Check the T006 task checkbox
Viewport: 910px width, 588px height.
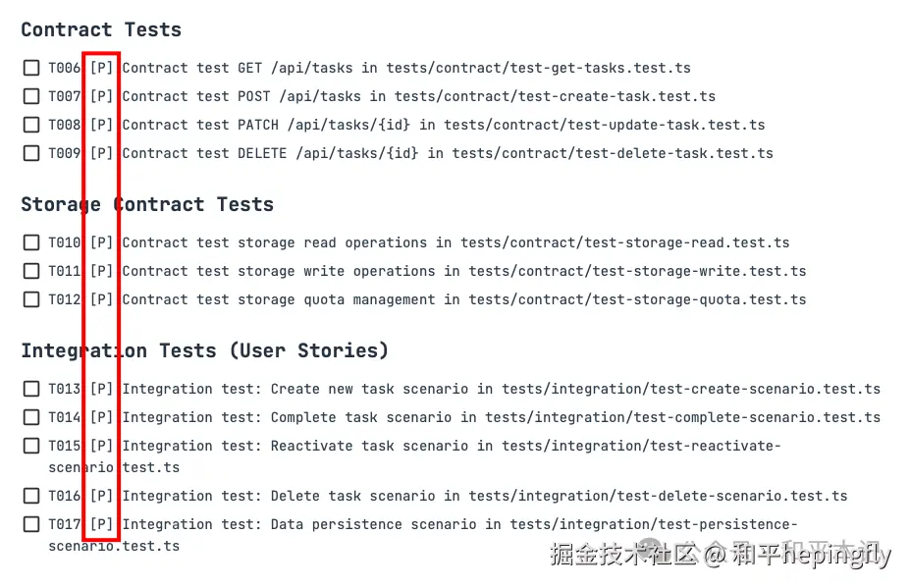click(x=31, y=69)
